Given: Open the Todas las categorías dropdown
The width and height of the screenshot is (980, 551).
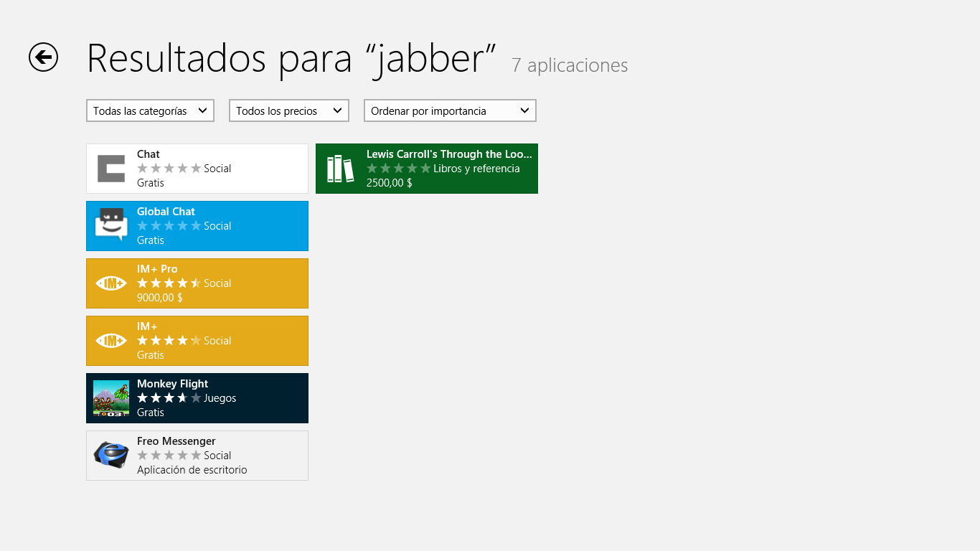Looking at the screenshot, I should [149, 110].
